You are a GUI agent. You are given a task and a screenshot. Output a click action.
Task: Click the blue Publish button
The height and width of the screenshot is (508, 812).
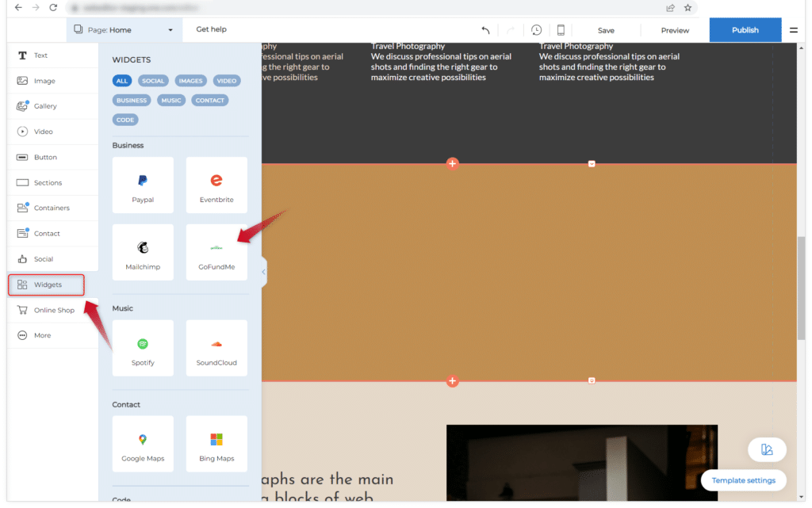coord(745,30)
